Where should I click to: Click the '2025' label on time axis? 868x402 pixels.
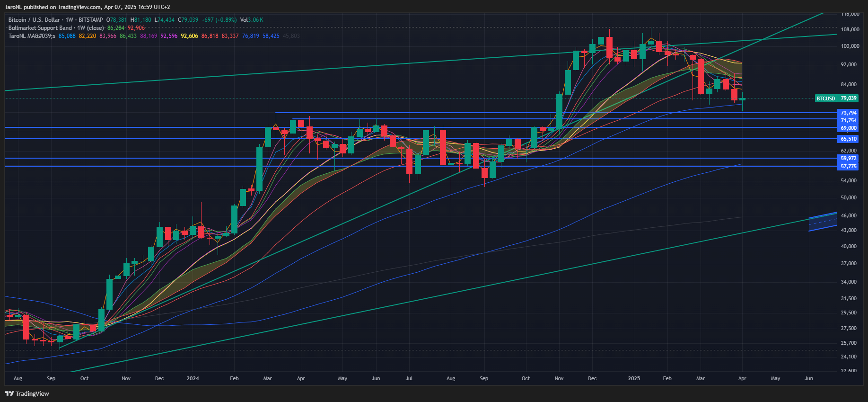point(634,378)
